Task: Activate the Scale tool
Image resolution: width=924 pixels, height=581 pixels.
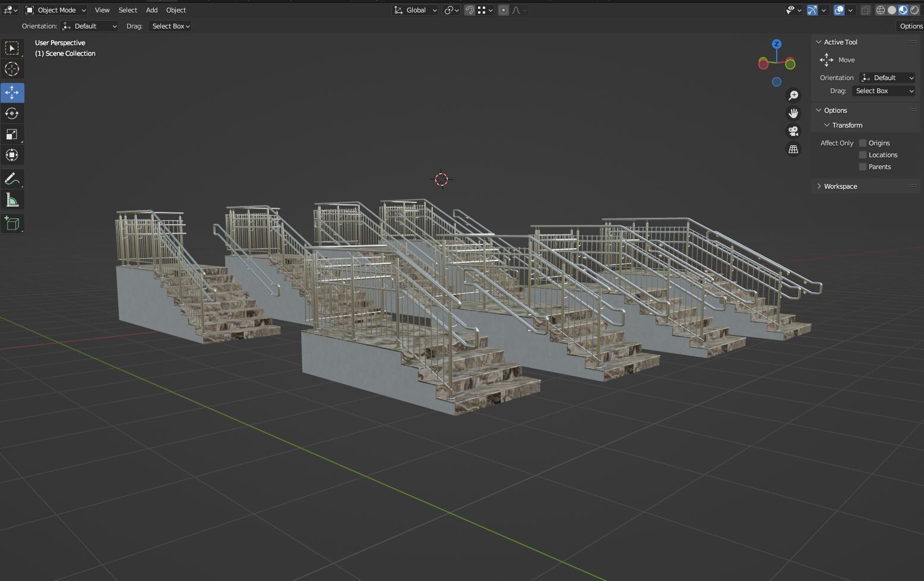Action: 12,134
